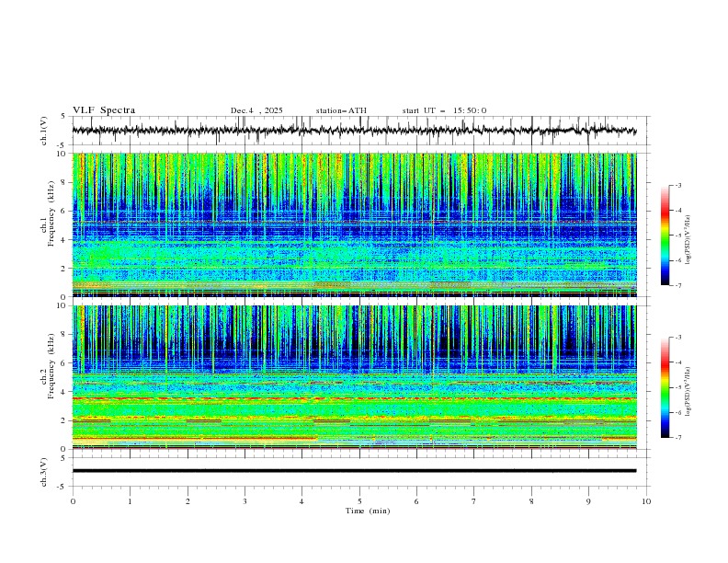Click time axis tick label "7"
728x563 pixels.
(474, 501)
